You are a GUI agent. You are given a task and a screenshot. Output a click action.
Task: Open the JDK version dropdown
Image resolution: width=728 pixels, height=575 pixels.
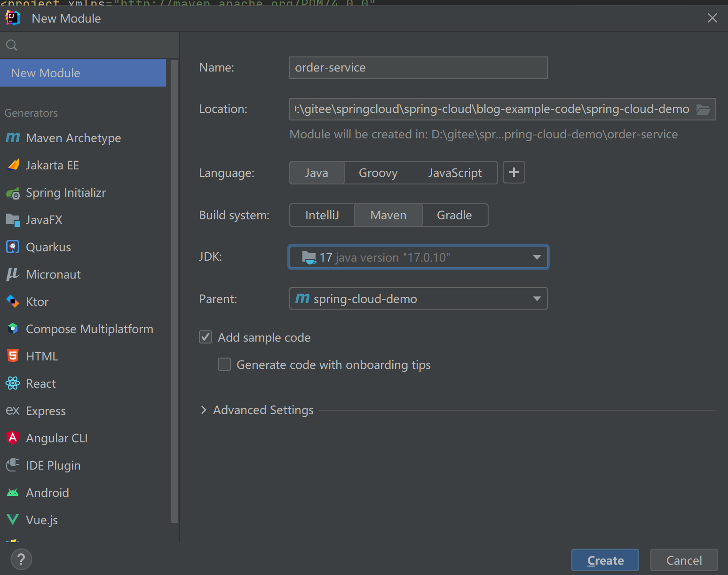(x=419, y=257)
